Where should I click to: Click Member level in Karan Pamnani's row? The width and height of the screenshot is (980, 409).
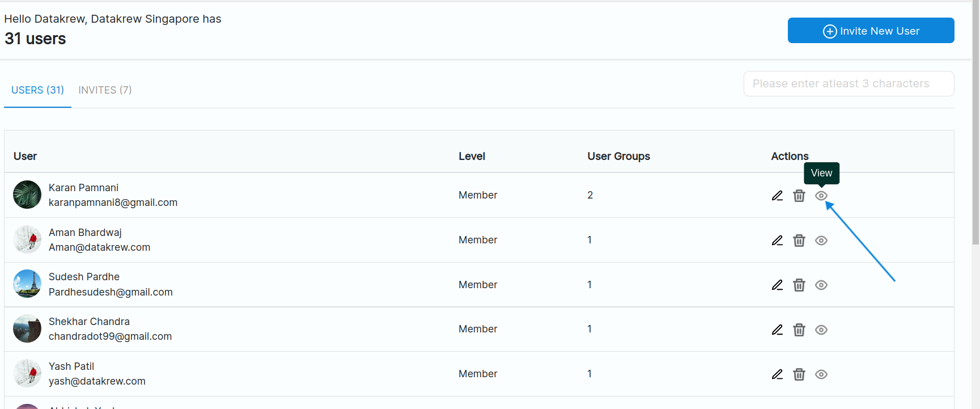click(x=478, y=195)
